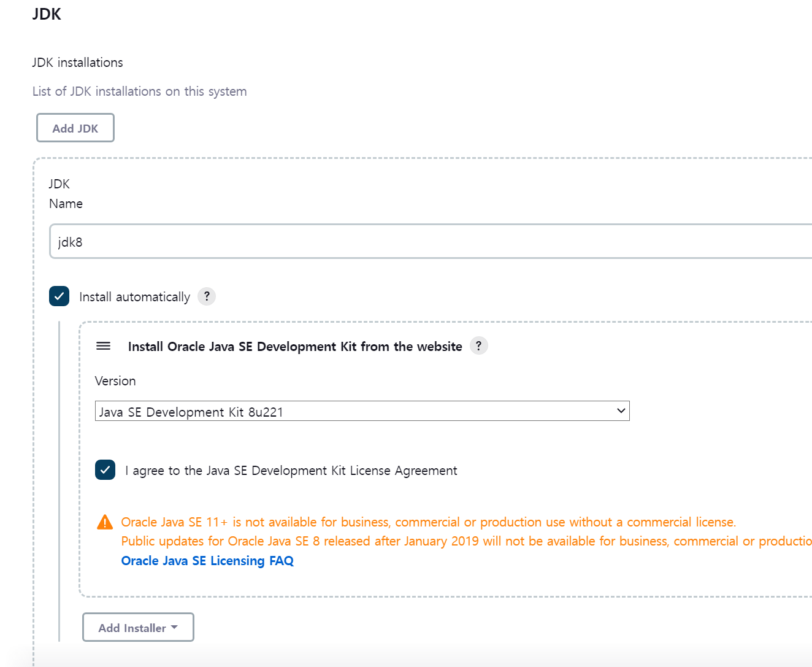Image resolution: width=812 pixels, height=667 pixels.
Task: Click the JDK installations label
Action: [78, 63]
